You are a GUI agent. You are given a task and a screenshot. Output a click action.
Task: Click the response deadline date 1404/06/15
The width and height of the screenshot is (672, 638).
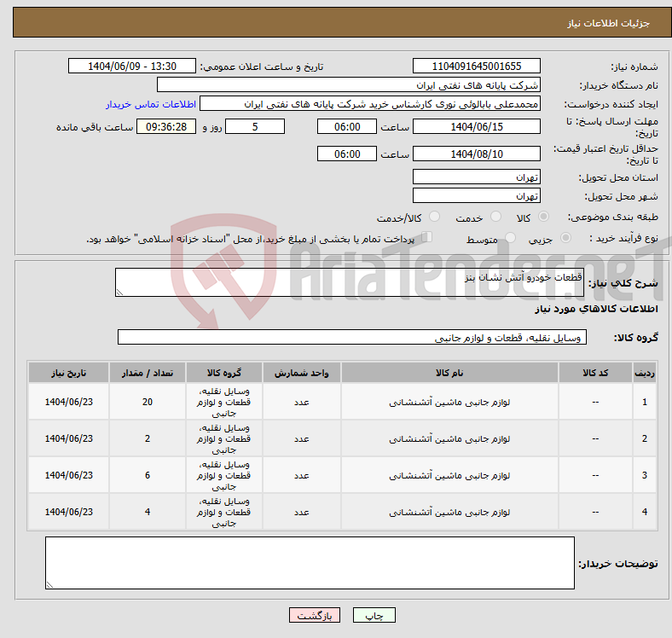(476, 126)
